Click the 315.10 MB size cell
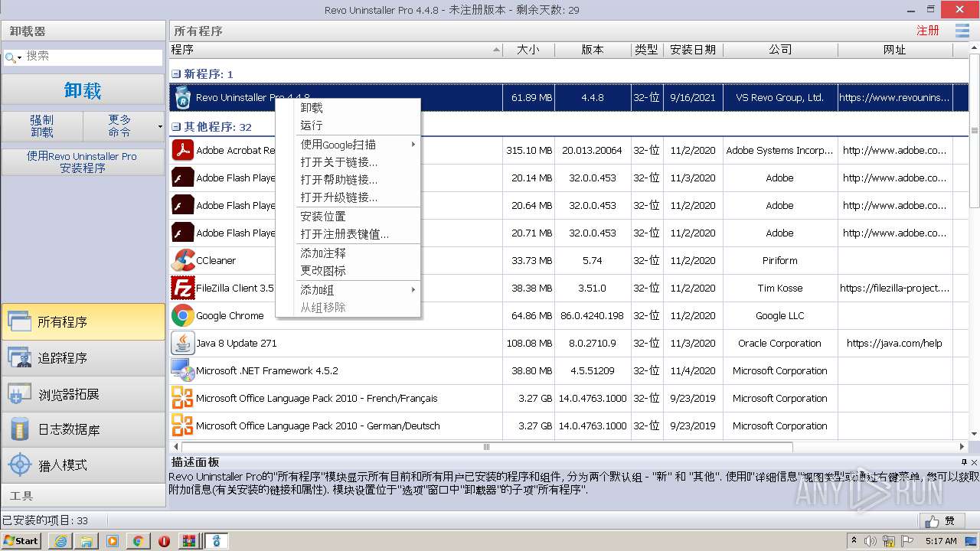This screenshot has height=551, width=980. click(x=529, y=150)
